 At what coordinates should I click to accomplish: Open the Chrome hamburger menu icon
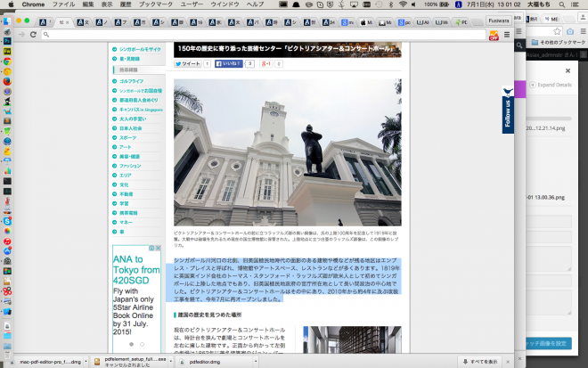coord(507,35)
